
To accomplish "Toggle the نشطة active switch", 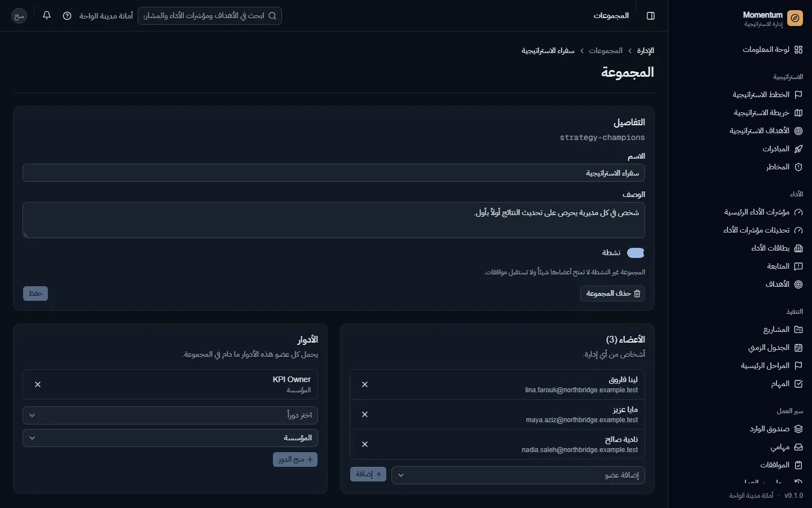I will coord(636,253).
